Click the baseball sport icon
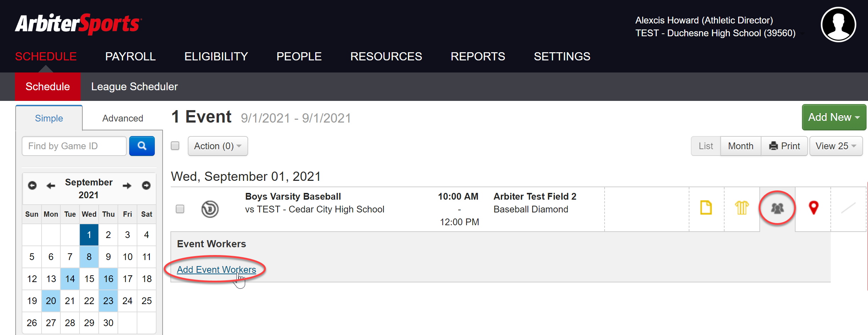The image size is (868, 335). pyautogui.click(x=210, y=209)
